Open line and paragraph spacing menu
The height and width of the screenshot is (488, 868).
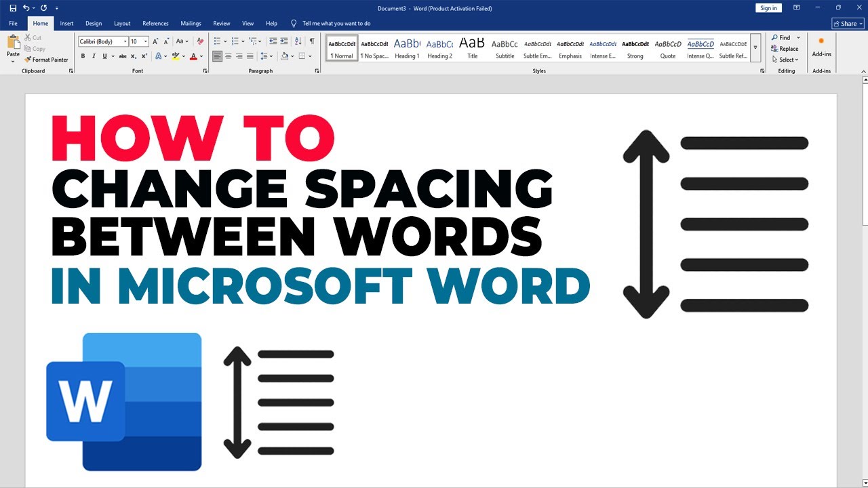(267, 56)
